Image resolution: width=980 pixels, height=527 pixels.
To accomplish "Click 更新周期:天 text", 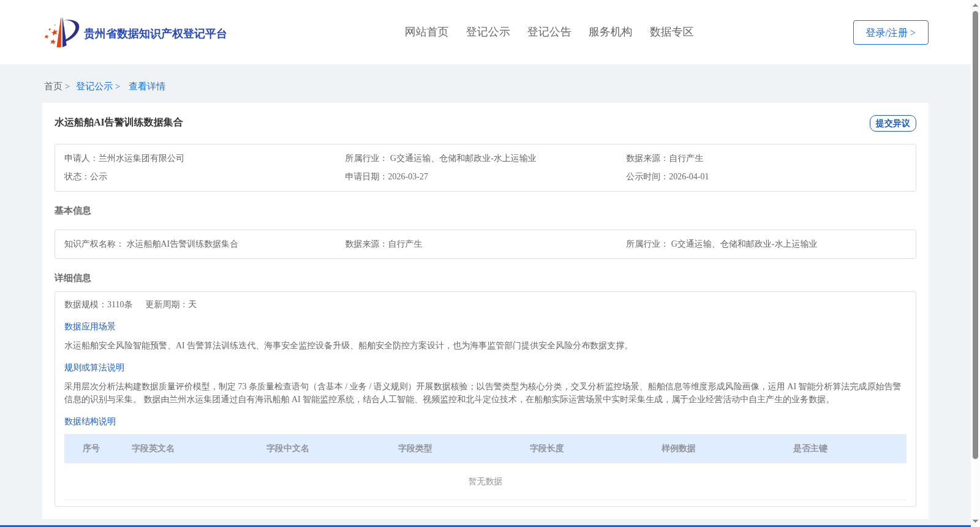I will (171, 304).
